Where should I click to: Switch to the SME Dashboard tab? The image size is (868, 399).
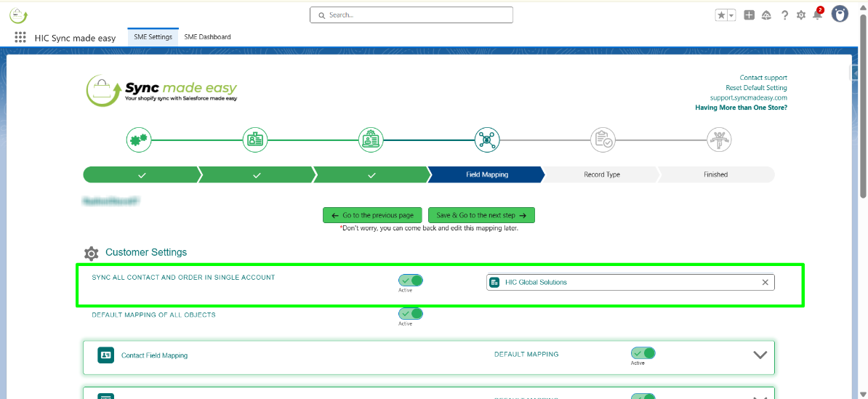click(207, 37)
